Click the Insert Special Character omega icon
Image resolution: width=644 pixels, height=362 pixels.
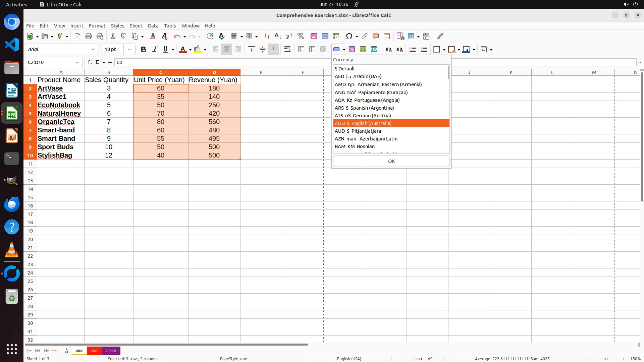pos(349,36)
